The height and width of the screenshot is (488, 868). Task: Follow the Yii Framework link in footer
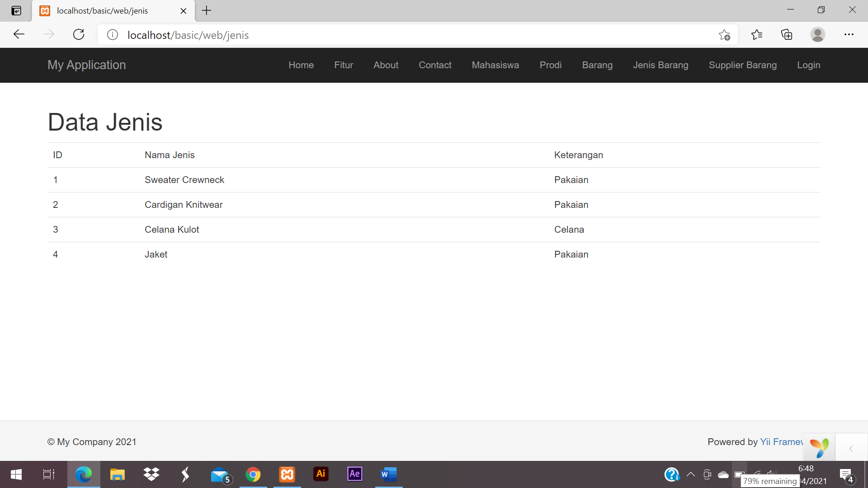781,442
